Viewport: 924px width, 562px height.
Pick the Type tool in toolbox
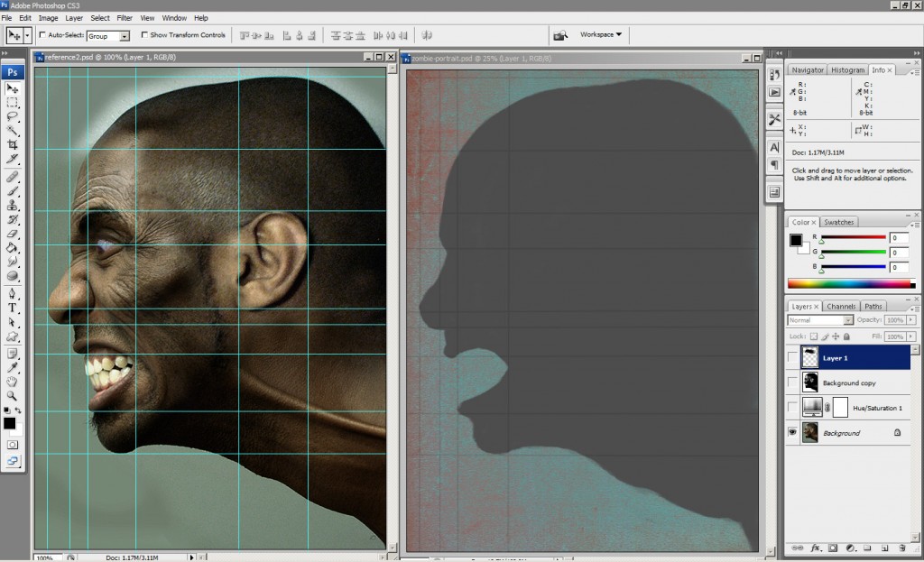coord(13,308)
